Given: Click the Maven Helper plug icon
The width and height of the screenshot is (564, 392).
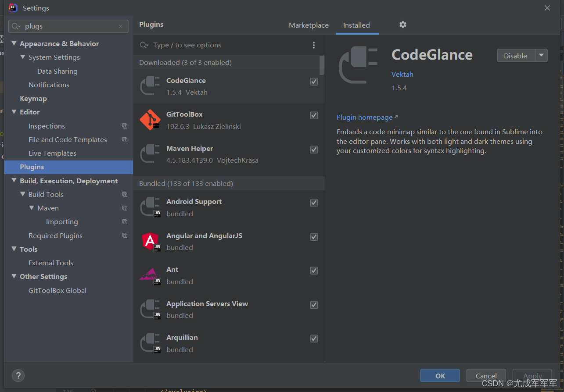Looking at the screenshot, I should [x=150, y=154].
